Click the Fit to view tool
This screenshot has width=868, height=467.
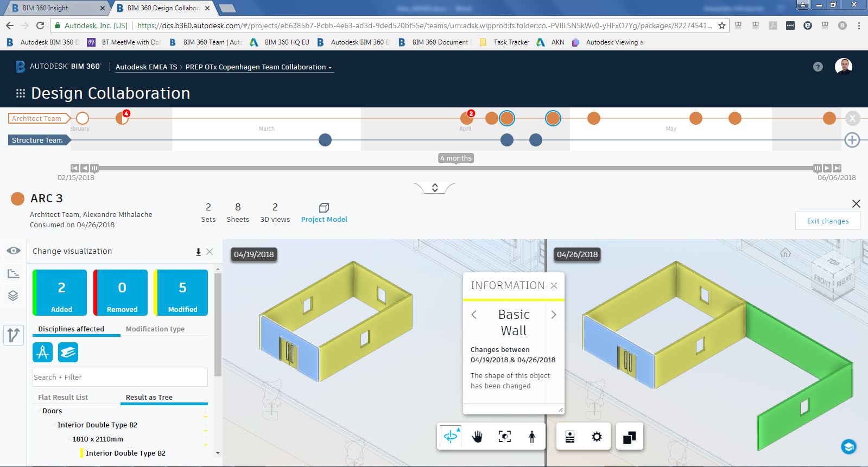(505, 437)
